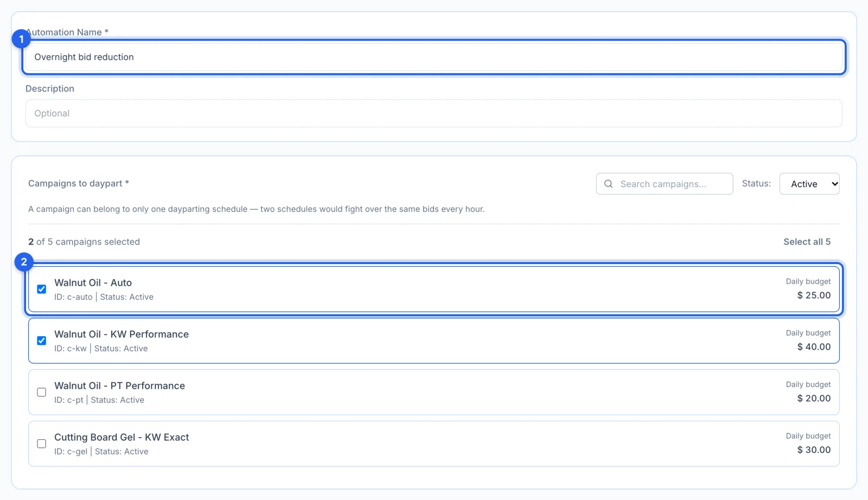The height and width of the screenshot is (500, 868).
Task: Click the ID: c-auto status line
Action: (104, 297)
